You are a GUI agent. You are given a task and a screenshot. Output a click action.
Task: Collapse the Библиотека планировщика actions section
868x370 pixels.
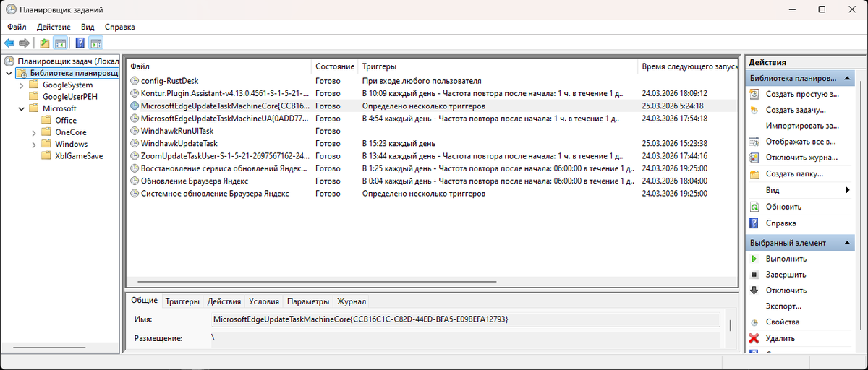tap(847, 78)
